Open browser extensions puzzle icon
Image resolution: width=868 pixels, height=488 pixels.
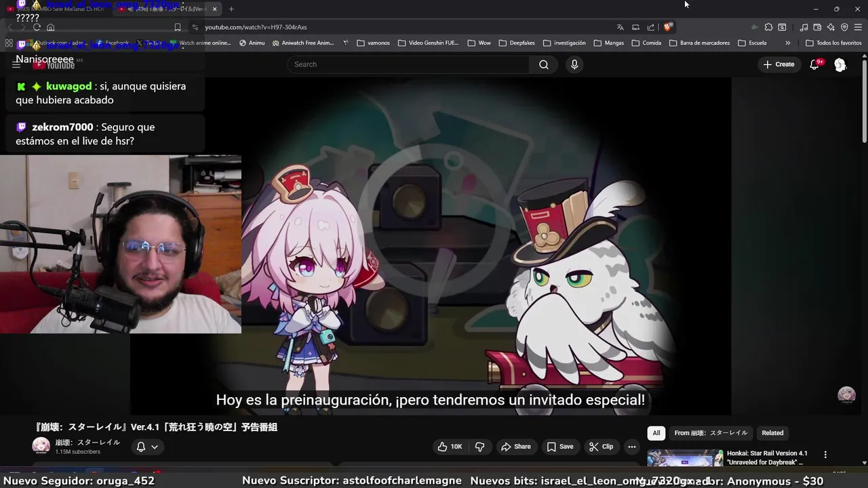[x=768, y=27]
